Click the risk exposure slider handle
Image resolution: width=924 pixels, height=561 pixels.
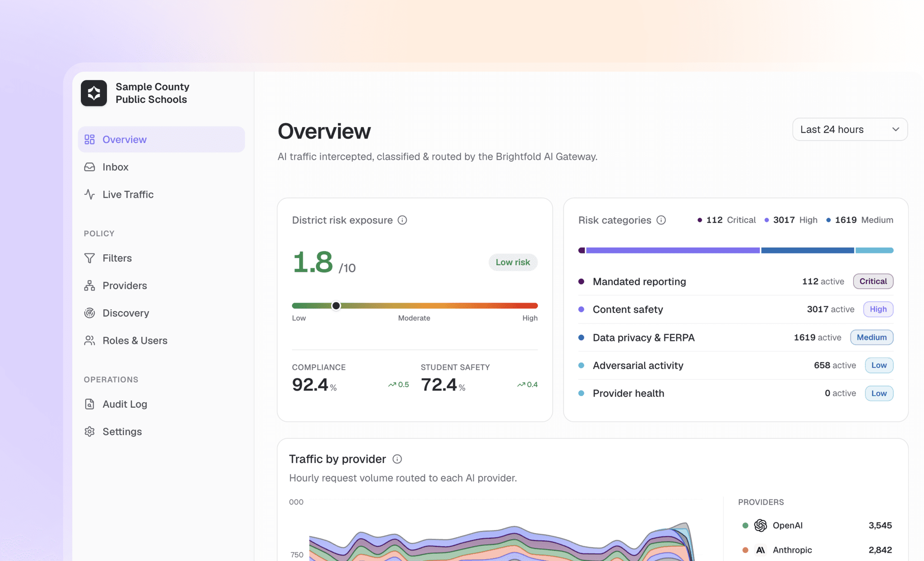(336, 306)
